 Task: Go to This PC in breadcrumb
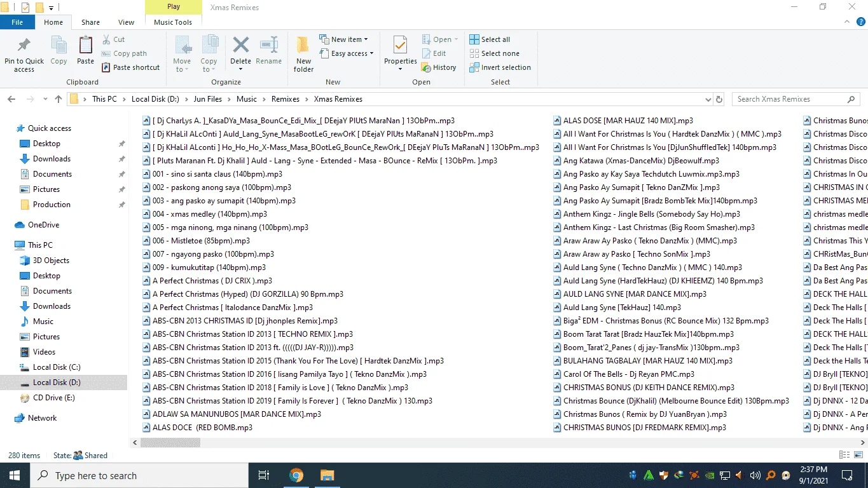pos(104,99)
